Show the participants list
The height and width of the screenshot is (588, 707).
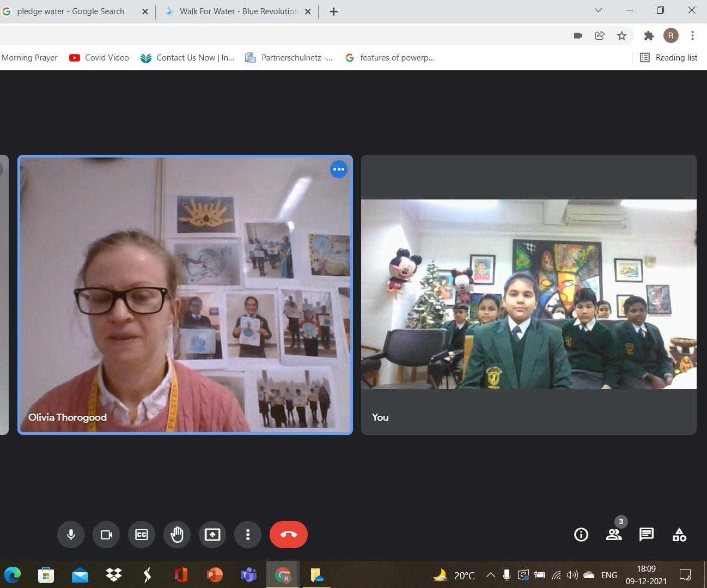pos(614,535)
